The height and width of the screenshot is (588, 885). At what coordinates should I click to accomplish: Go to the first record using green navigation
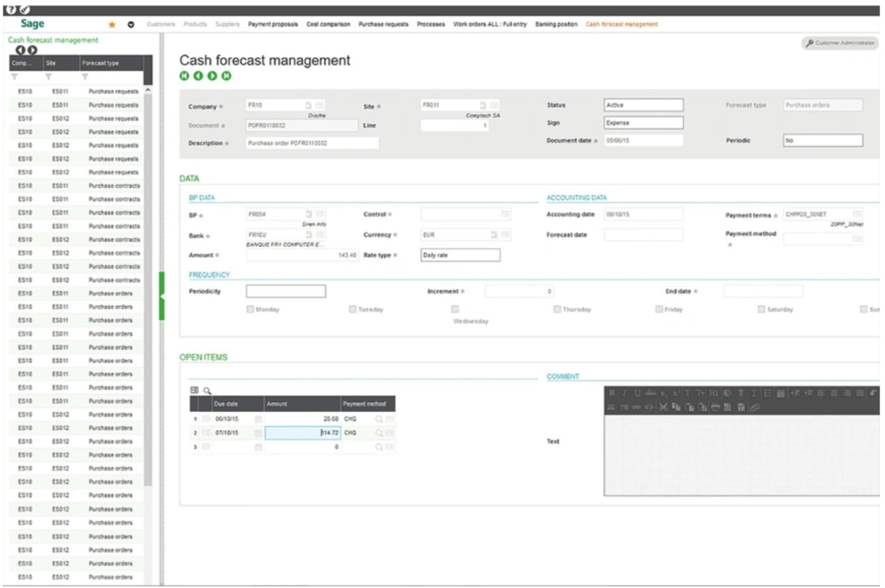(x=185, y=75)
